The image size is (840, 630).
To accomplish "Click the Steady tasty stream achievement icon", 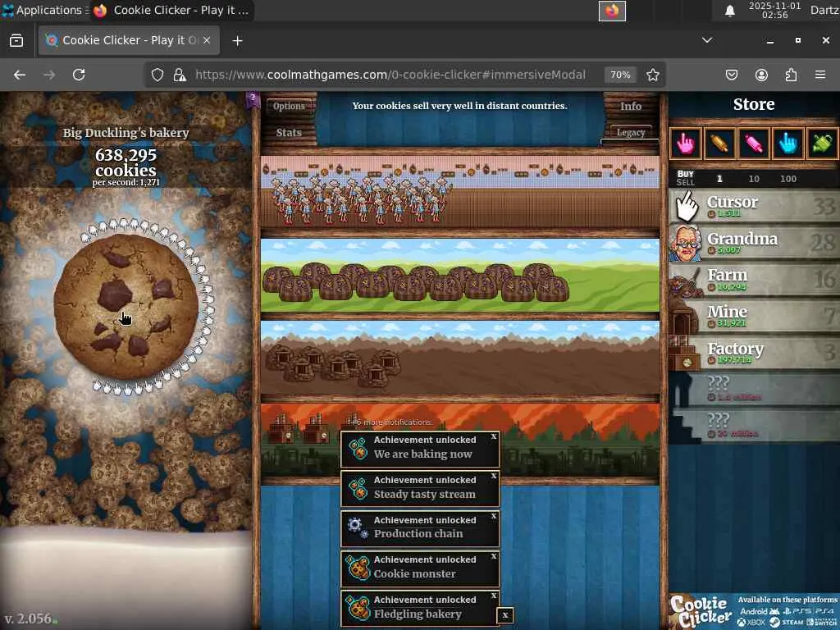I will 358,489.
